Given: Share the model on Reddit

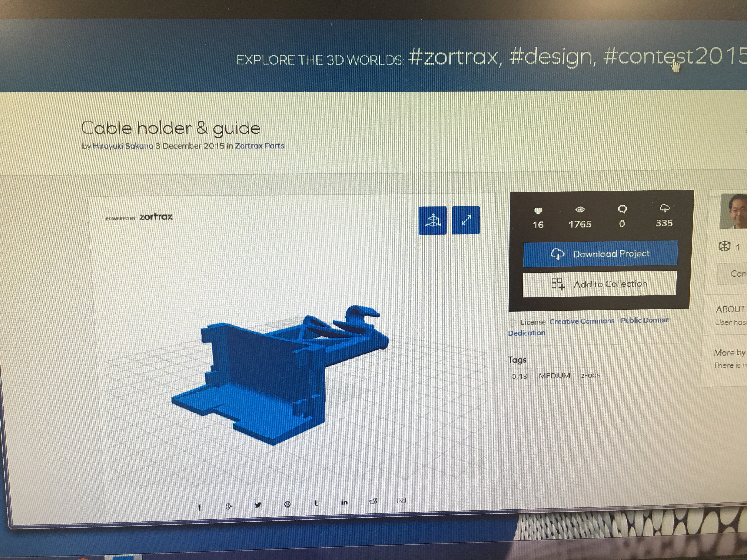Looking at the screenshot, I should [373, 501].
